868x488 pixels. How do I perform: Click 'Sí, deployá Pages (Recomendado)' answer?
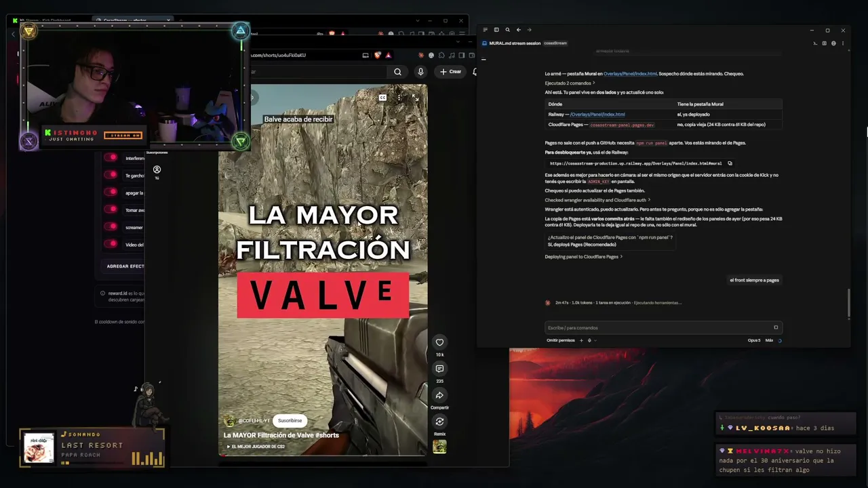pos(582,245)
